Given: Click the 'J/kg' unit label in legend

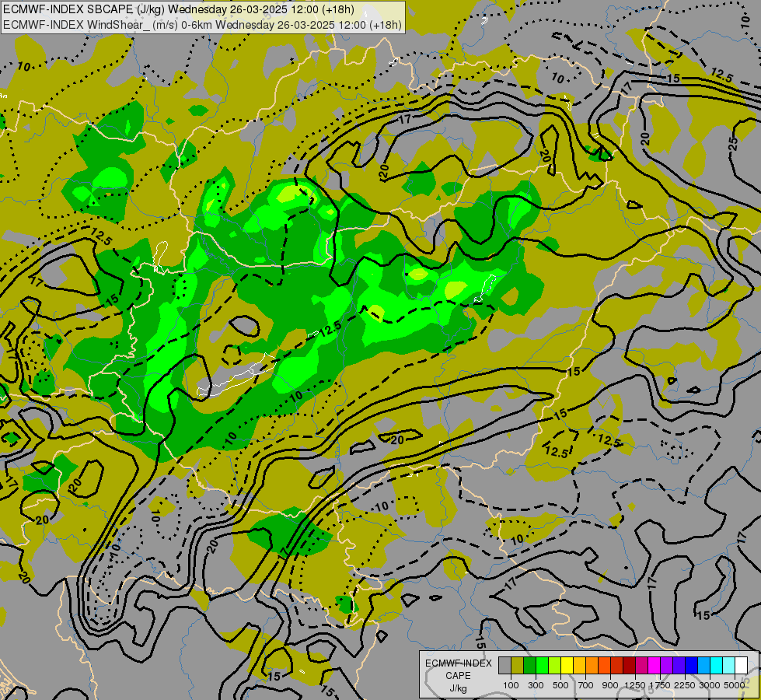Looking at the screenshot, I should pyautogui.click(x=458, y=688).
